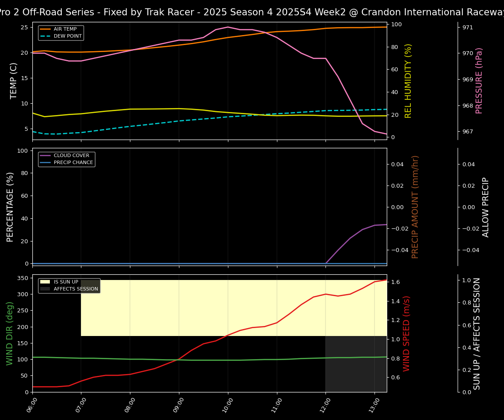504x420 pixels.
Task: Click the chart title text at top
Action: click(252, 12)
